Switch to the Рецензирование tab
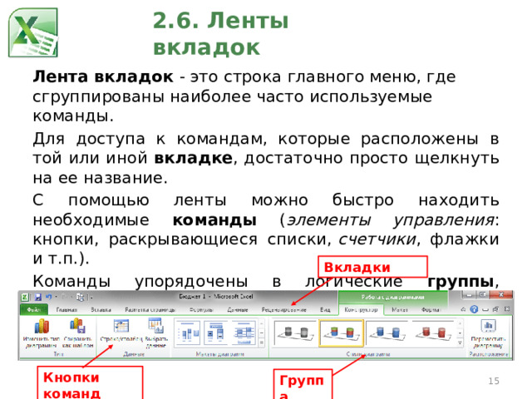Viewport: 532px width, 399px height. (284, 309)
